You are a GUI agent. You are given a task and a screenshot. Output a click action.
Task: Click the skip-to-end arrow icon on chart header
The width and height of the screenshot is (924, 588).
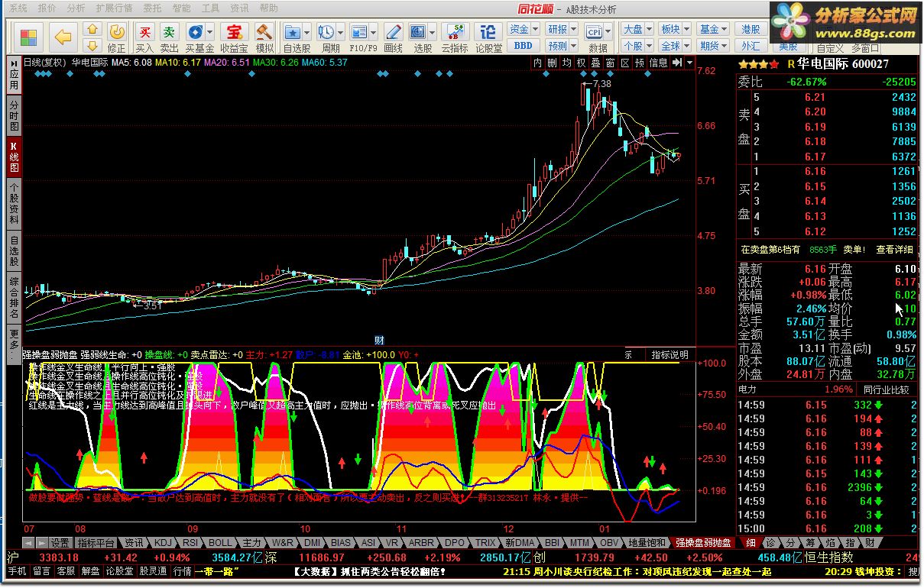pos(676,63)
